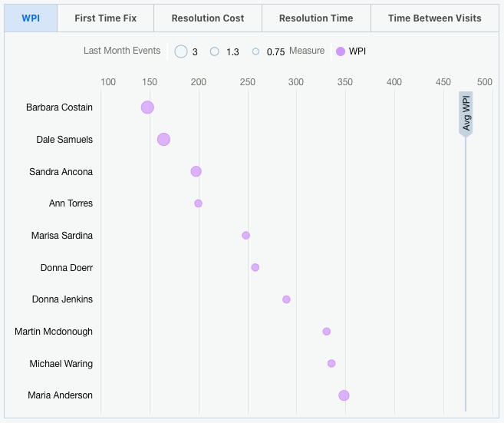Switch to the WPI tab
The image size is (504, 423).
(31, 18)
